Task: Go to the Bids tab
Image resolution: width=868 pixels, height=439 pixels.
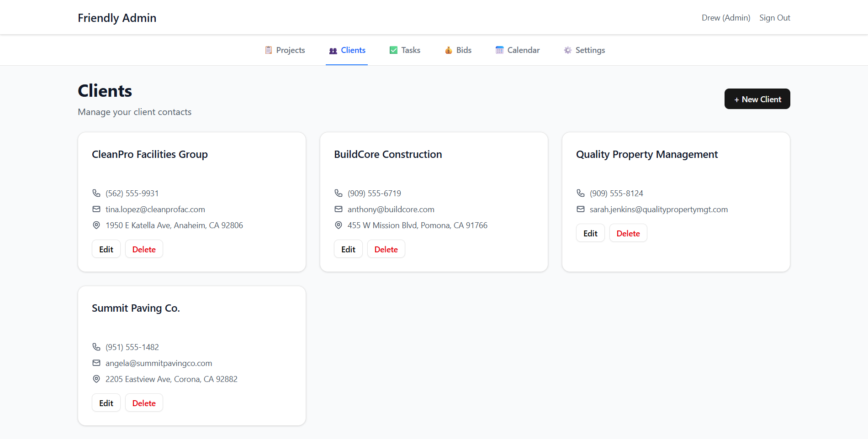Action: (x=458, y=50)
